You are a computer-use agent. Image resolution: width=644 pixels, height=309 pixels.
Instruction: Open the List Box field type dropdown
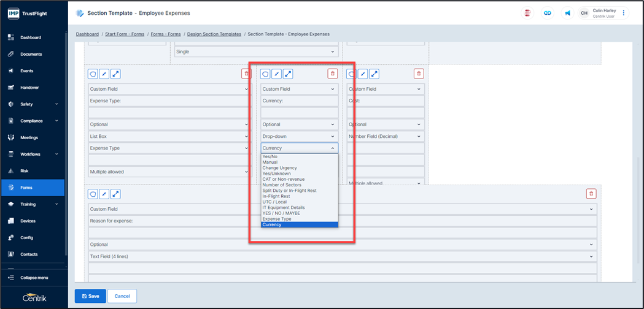click(169, 136)
